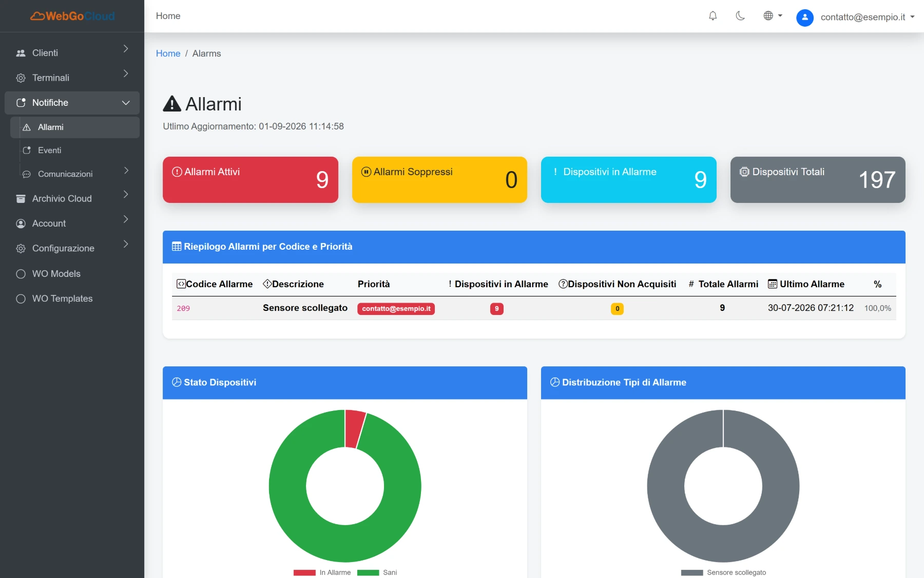The height and width of the screenshot is (578, 924).
Task: Click the Dispositivi in Allarme cyan card
Action: click(x=629, y=180)
